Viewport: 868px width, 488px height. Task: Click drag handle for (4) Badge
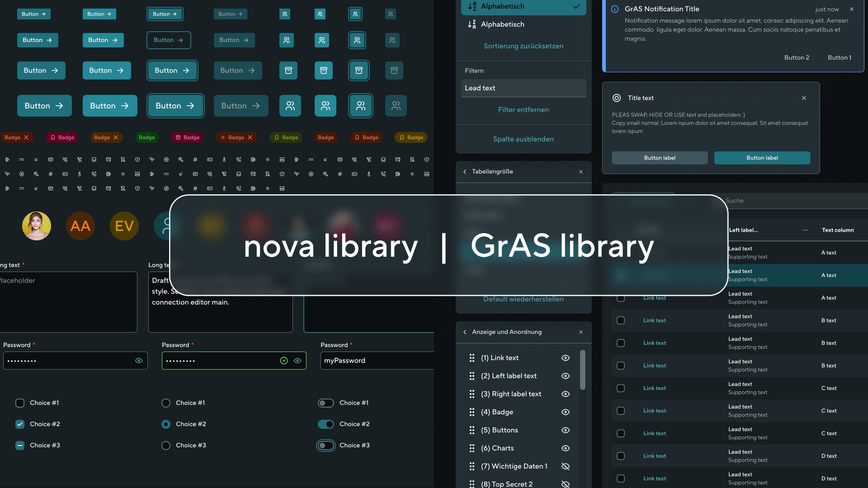472,412
